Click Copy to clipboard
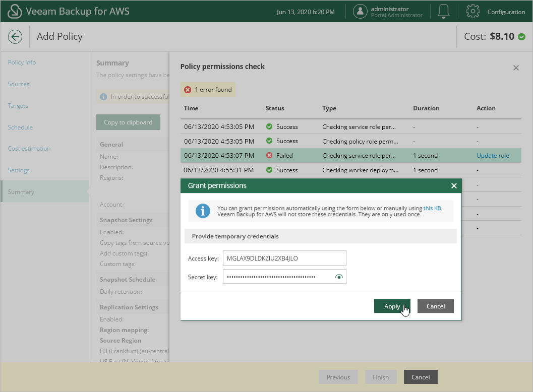The image size is (533, 392). [x=128, y=122]
